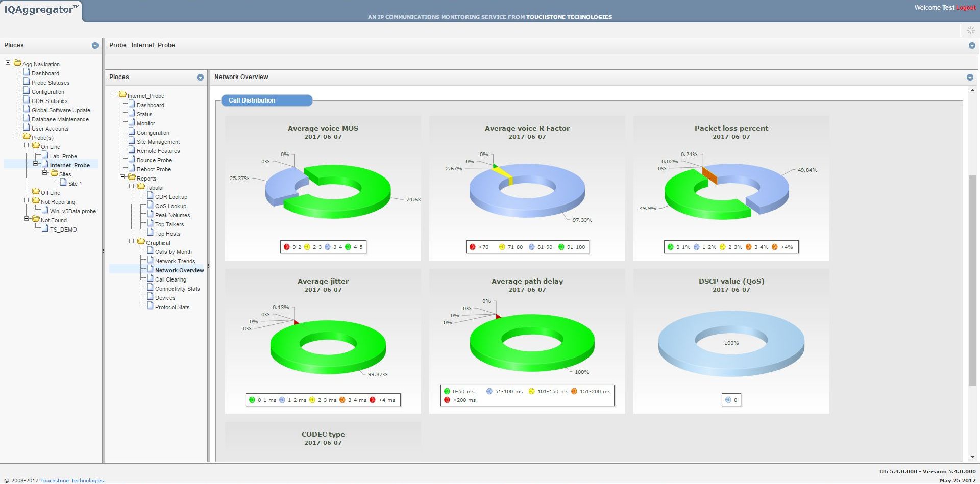
Task: Select TS_DEMO under Not Found
Action: click(x=63, y=230)
